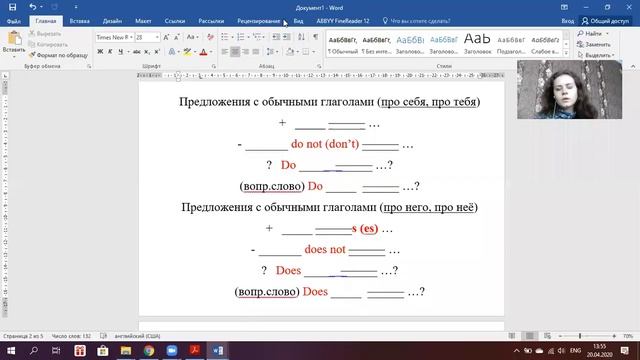
Task: Open Font (Шрифт) dialog launcher
Action: (x=213, y=66)
